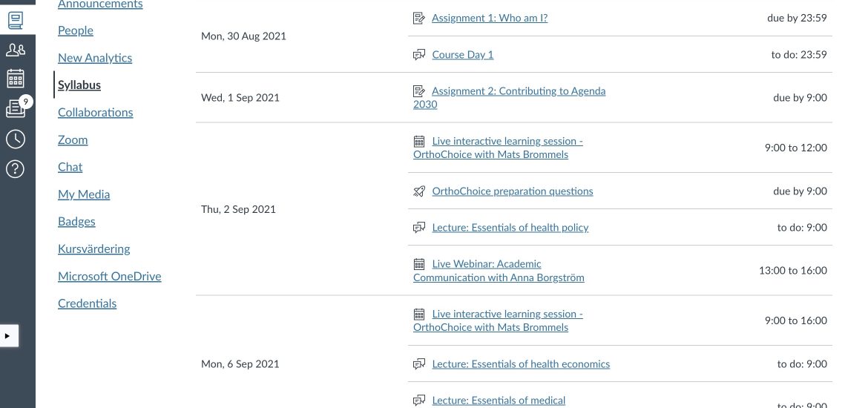Open History clock icon in sidebar
The height and width of the screenshot is (408, 868).
[16, 139]
